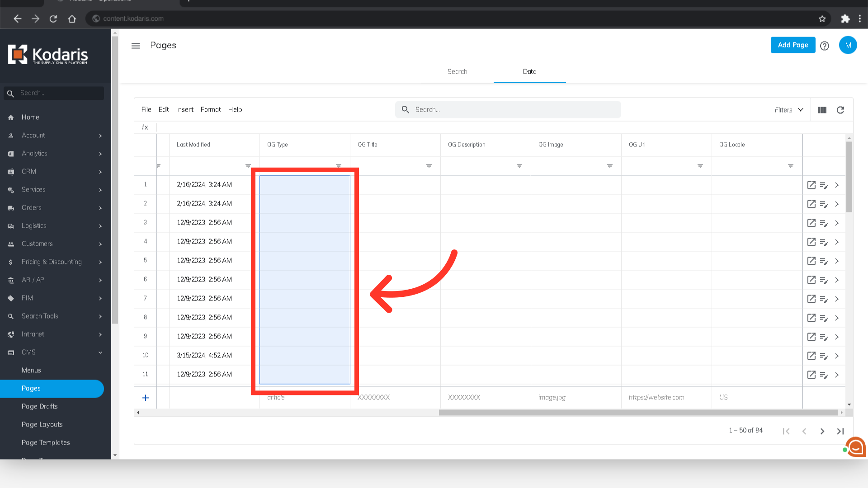
Task: Click the edit list icon for row 3
Action: (824, 223)
